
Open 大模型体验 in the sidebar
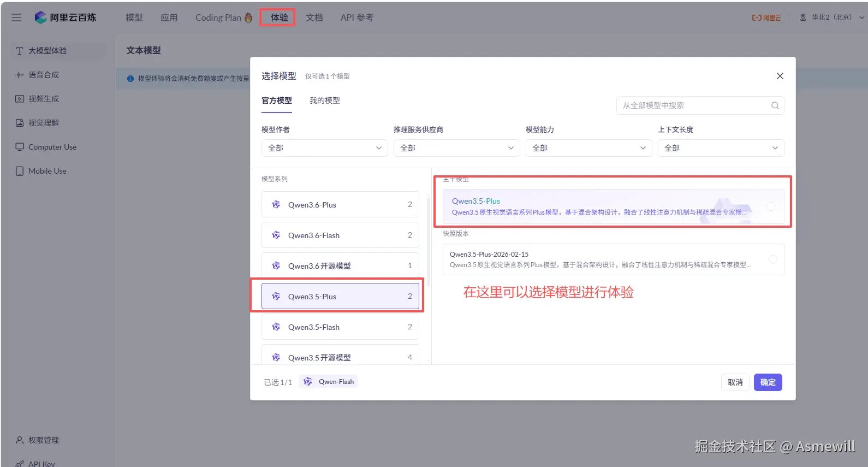point(58,51)
